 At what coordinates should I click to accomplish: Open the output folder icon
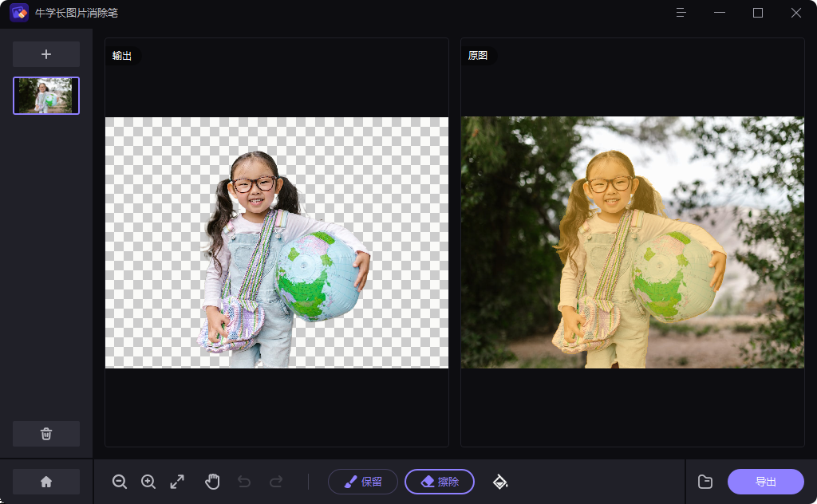click(x=705, y=482)
